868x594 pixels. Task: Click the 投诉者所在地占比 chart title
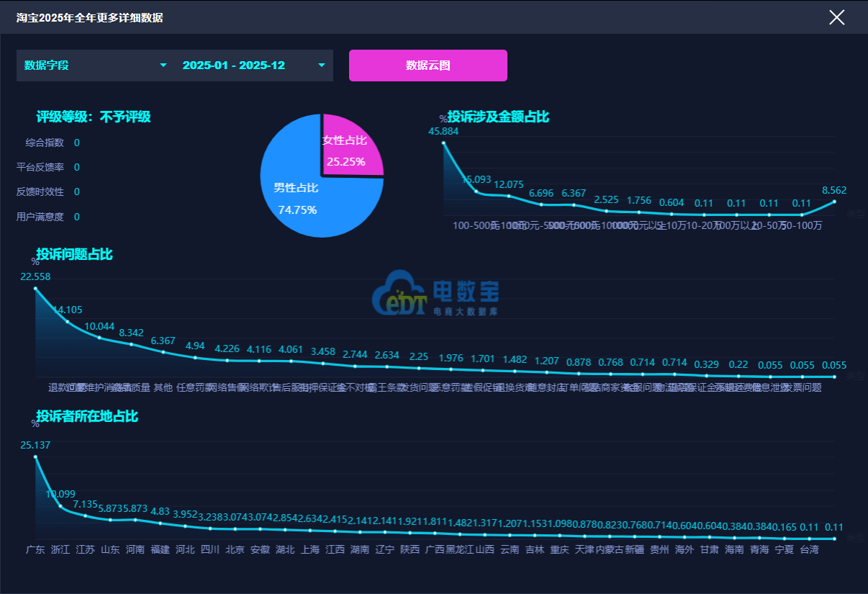(x=87, y=417)
